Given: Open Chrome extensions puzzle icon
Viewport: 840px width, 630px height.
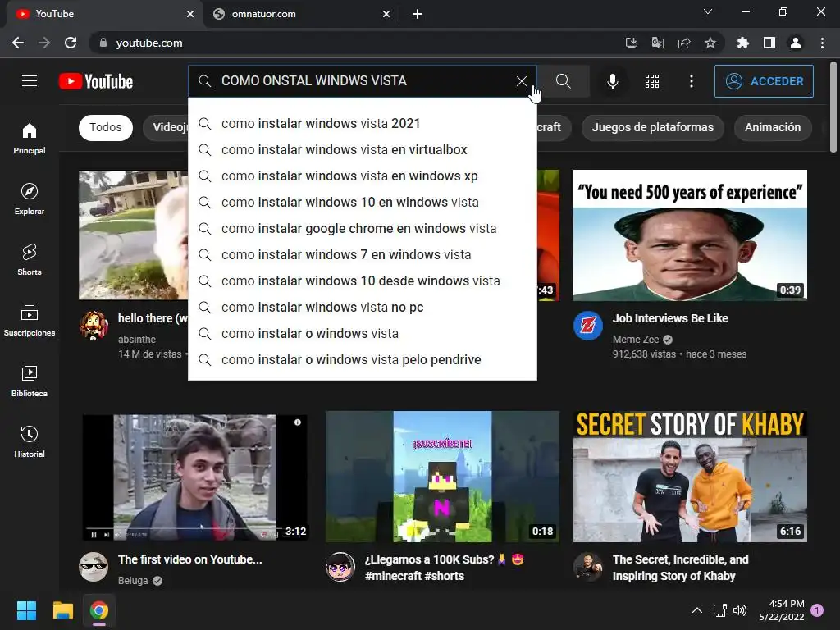Looking at the screenshot, I should [x=742, y=43].
